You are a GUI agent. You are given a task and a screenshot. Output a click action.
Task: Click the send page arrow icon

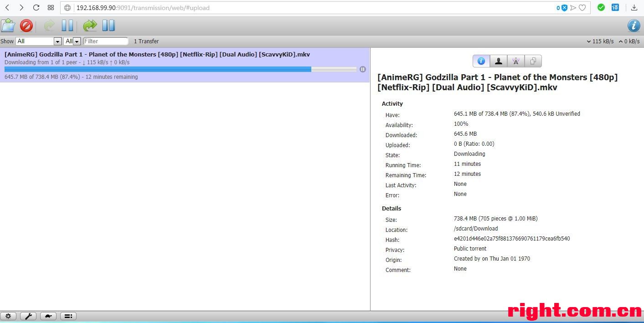(x=573, y=8)
